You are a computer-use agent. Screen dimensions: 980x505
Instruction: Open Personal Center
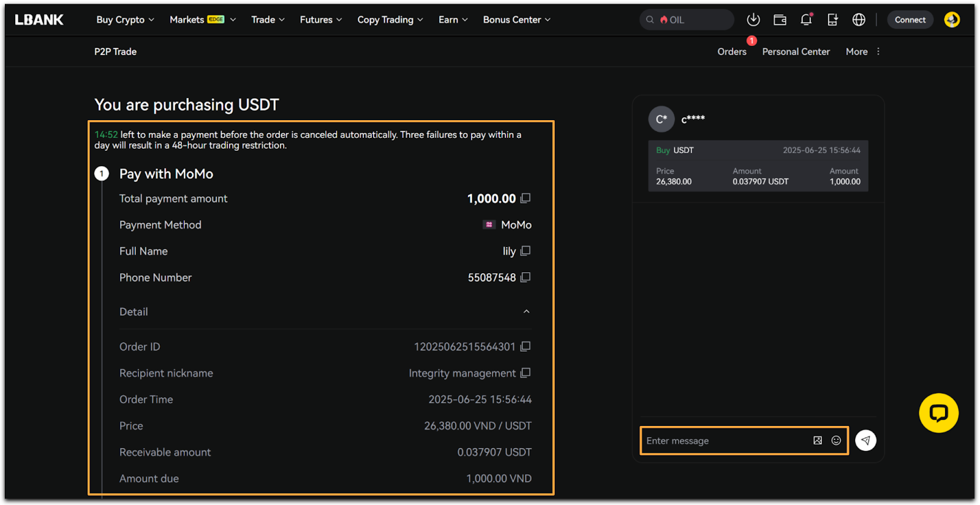(796, 52)
